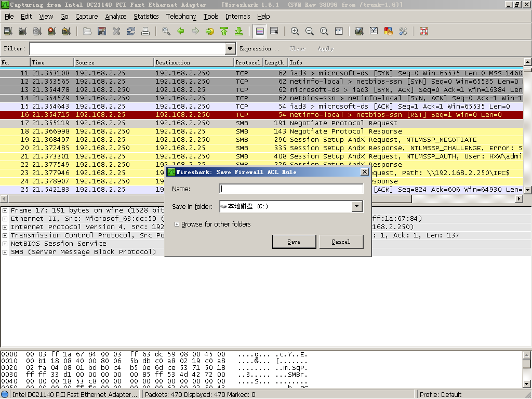Close capture file X icon
Viewport: 532px width, 399px height.
[x=116, y=31]
